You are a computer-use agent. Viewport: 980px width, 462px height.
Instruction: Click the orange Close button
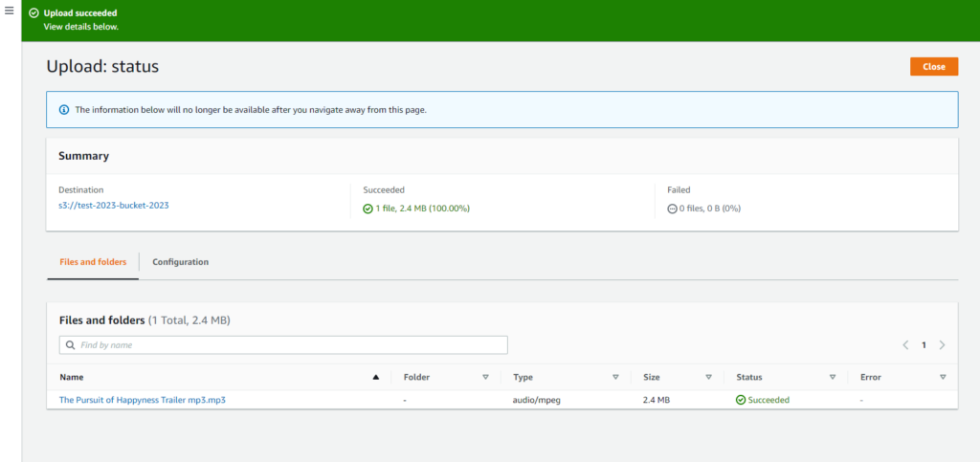pyautogui.click(x=934, y=66)
